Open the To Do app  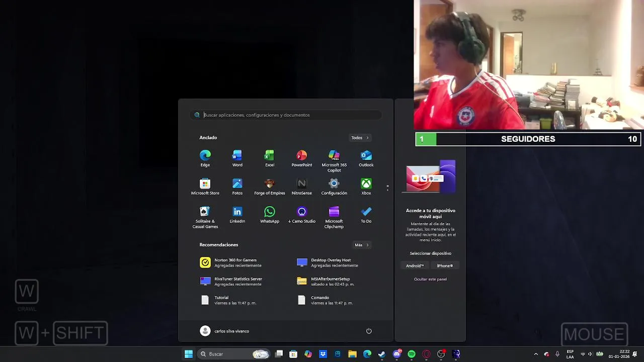366,215
